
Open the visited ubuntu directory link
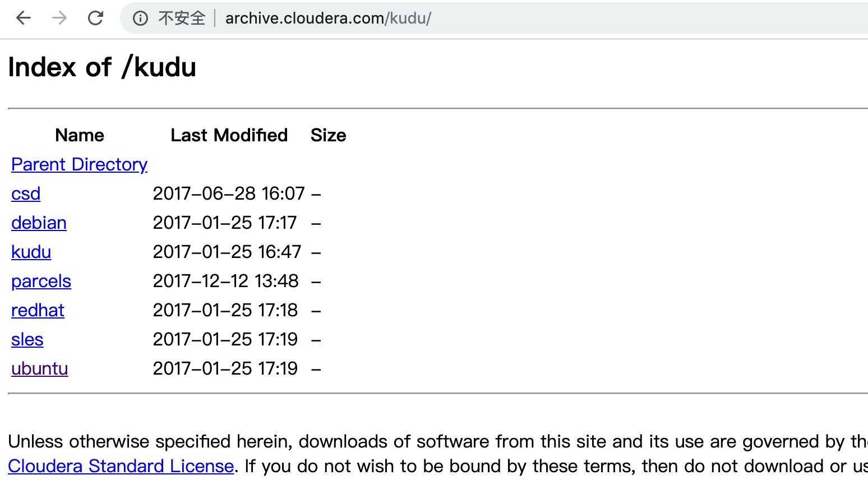point(39,368)
